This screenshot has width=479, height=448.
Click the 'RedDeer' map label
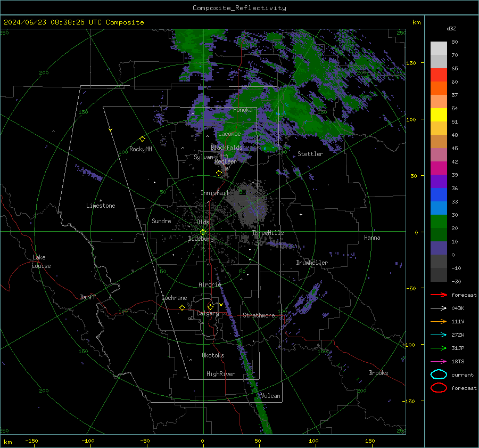coord(226,161)
